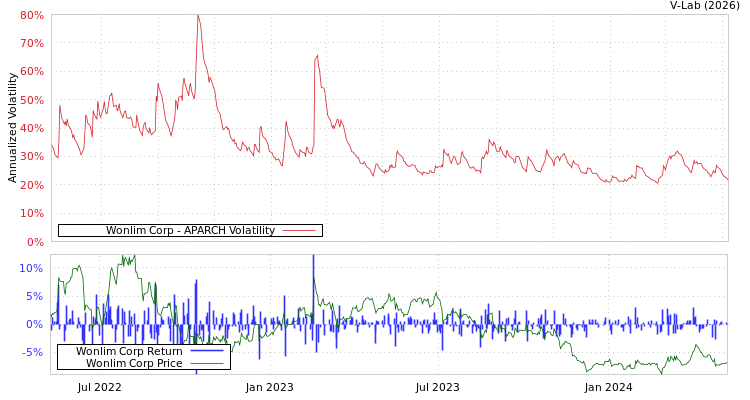This screenshot has height=400, width=750.
Task: Click the 70% volatility axis label
Action: click(x=31, y=44)
